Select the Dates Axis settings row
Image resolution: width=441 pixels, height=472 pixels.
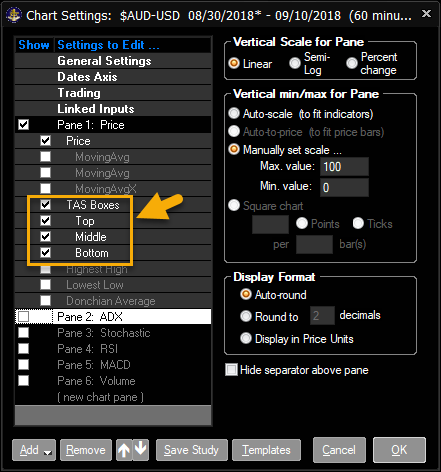click(x=113, y=77)
